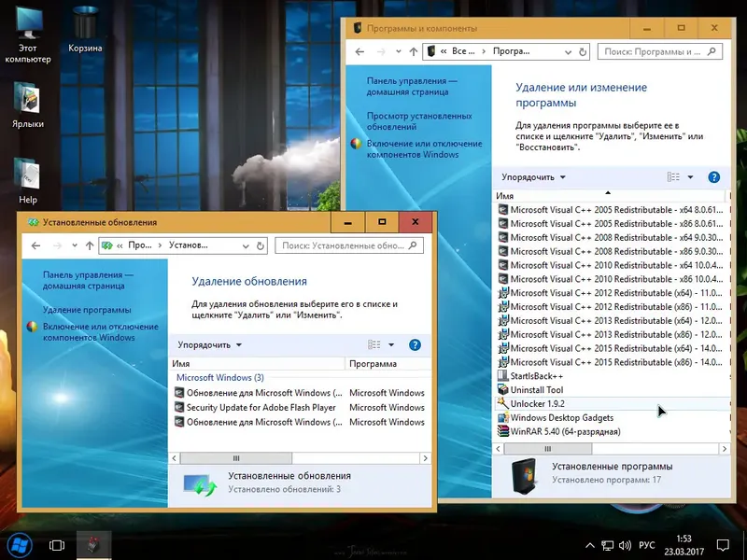Select Microsoft Visual C++ 2010 Redistributable x64
Image resolution: width=747 pixels, height=560 pixels.
coord(613,265)
